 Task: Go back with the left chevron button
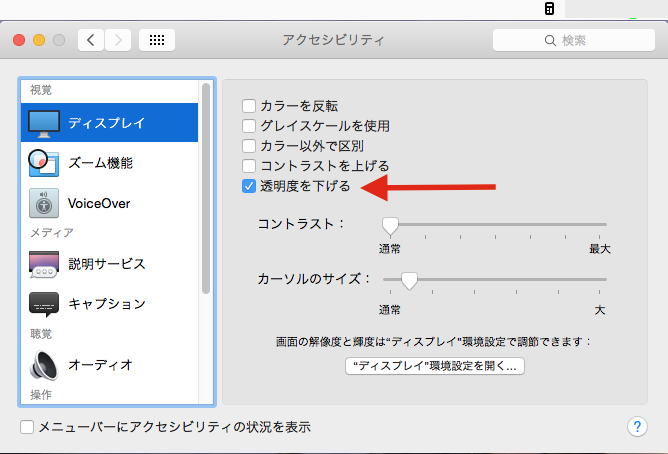91,40
